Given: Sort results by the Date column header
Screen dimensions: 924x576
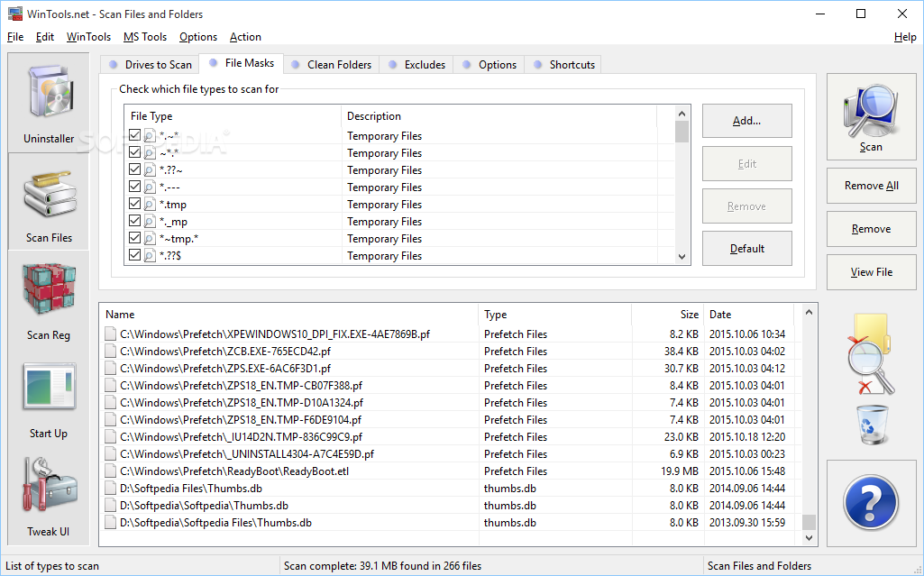Looking at the screenshot, I should (x=749, y=315).
